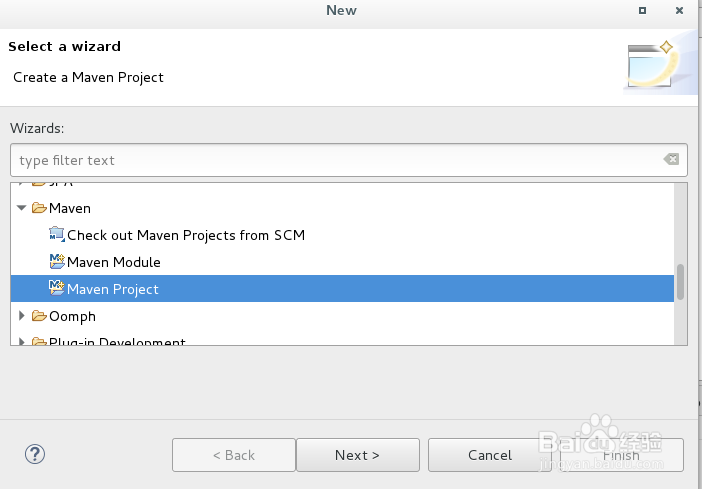The width and height of the screenshot is (702, 489).
Task: Click the Maven Project wizard icon
Action: pyautogui.click(x=56, y=289)
